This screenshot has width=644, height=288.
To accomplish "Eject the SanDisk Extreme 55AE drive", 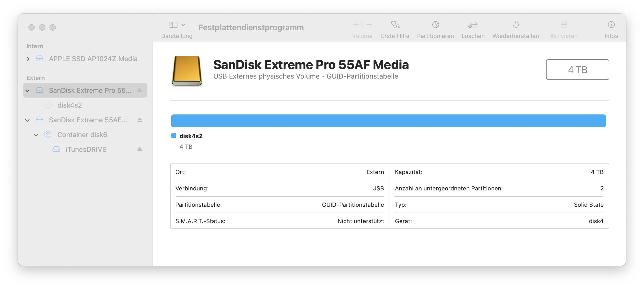I will click(x=140, y=120).
